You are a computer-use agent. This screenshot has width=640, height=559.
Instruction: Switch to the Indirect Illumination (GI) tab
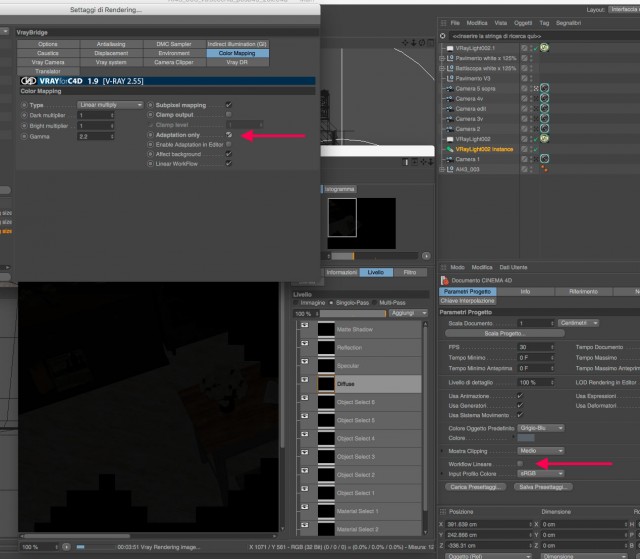click(x=237, y=44)
